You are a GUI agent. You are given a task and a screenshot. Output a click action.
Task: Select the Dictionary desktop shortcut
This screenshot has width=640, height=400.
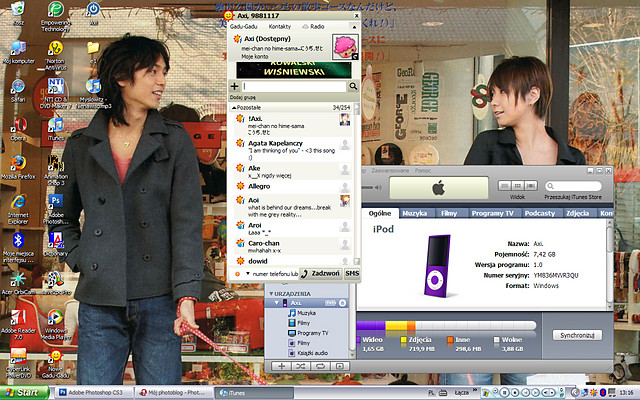tap(56, 244)
